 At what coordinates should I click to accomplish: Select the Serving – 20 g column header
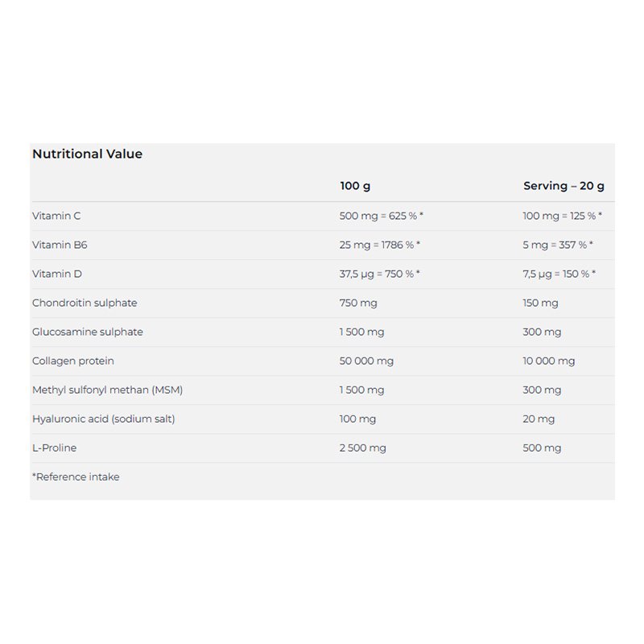click(x=563, y=186)
